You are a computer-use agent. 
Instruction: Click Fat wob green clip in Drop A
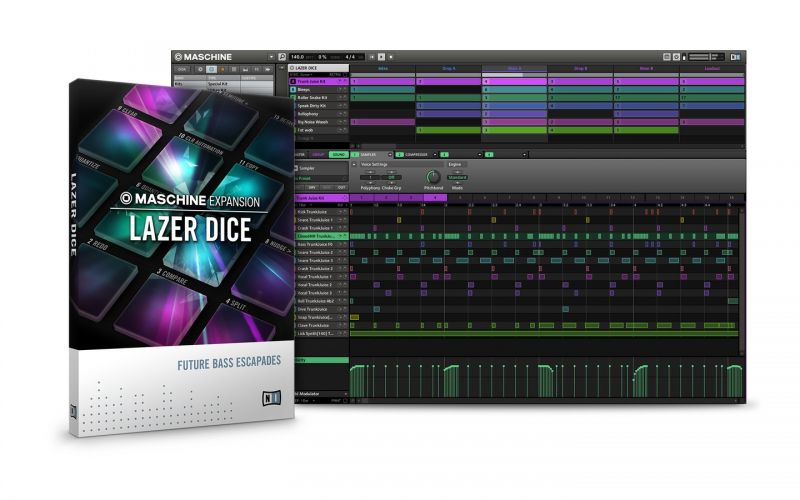(x=448, y=130)
